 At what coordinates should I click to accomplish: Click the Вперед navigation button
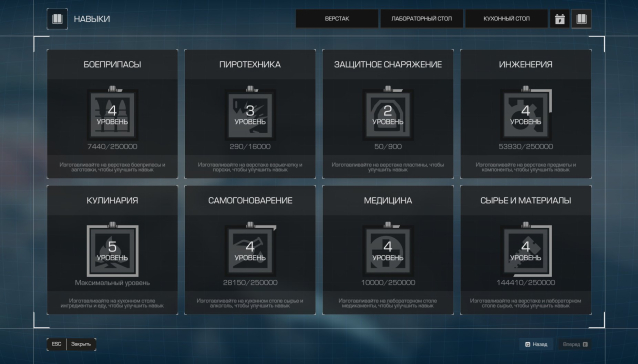[x=575, y=344]
